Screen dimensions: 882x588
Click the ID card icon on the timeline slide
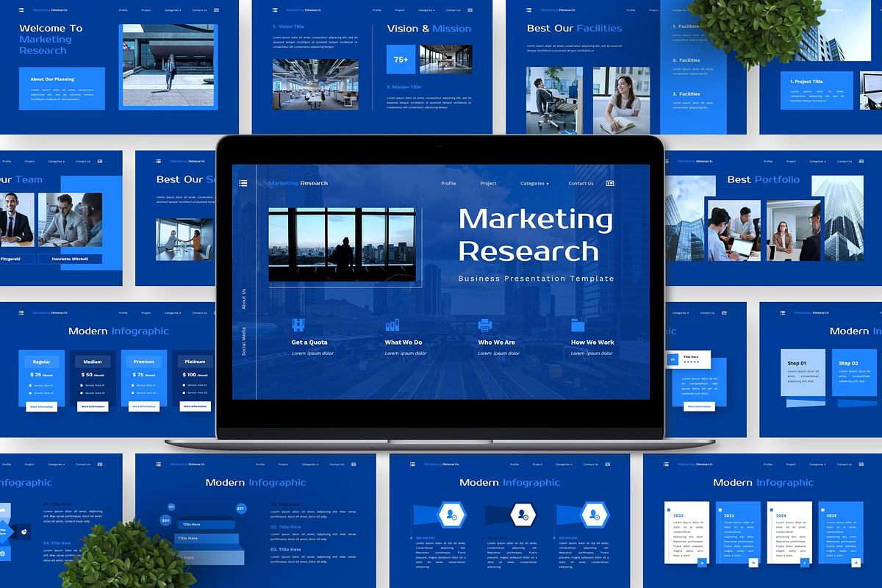(x=861, y=464)
